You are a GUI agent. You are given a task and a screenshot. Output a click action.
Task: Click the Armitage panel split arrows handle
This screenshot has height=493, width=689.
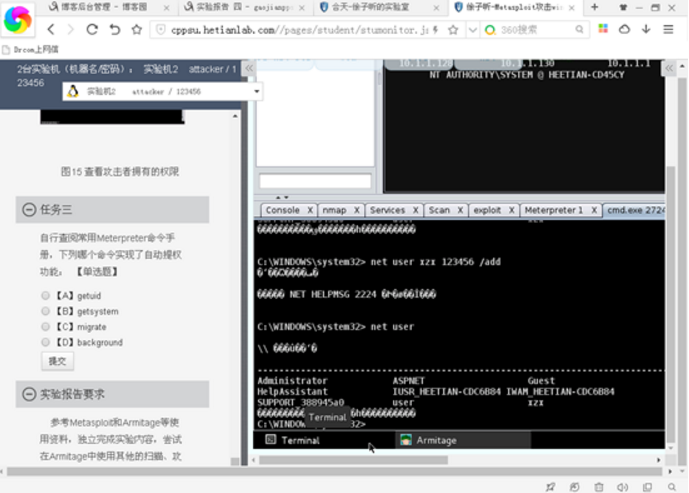click(282, 197)
